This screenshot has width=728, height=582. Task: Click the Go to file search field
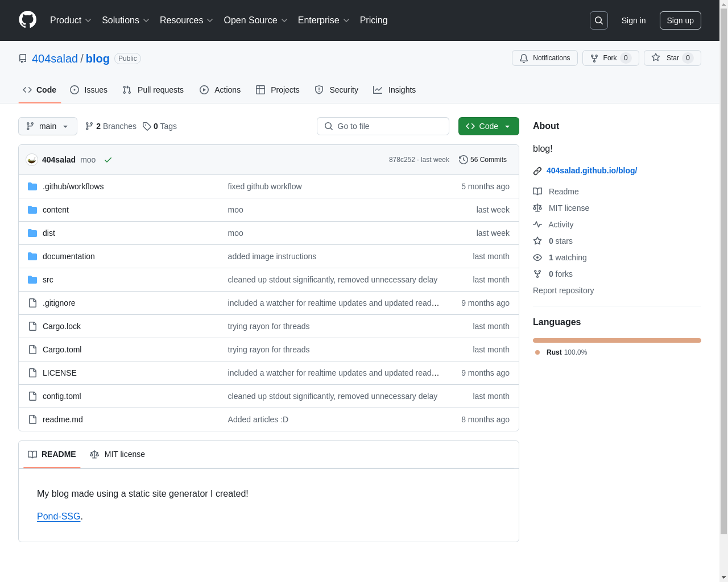tap(383, 126)
